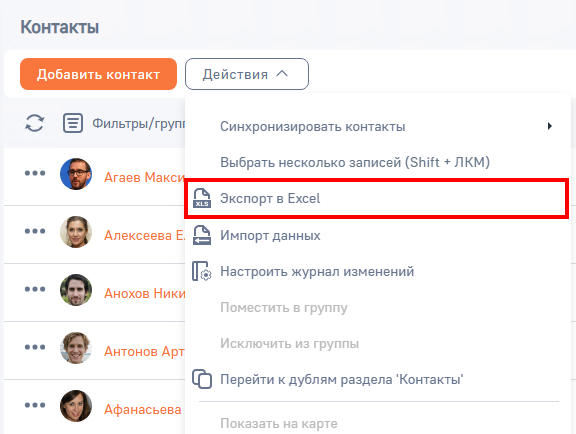
Task: Open three-dots menu for Анохов
Action: (x=35, y=289)
